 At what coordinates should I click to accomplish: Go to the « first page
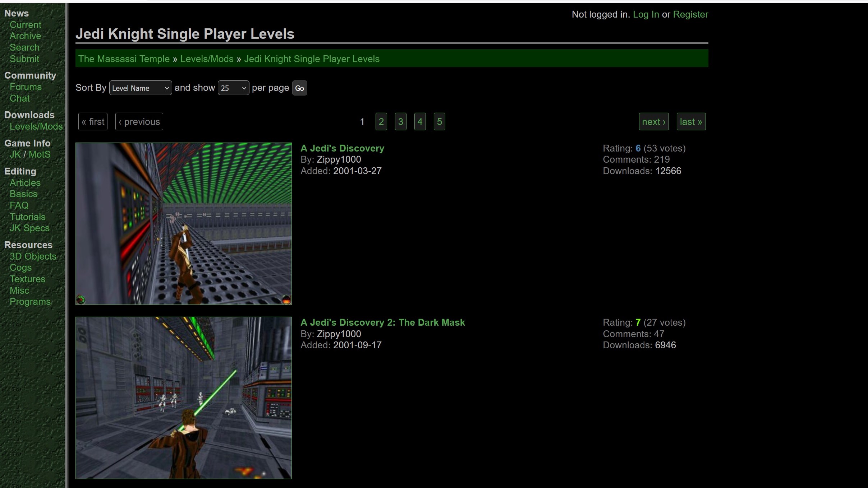click(x=93, y=122)
